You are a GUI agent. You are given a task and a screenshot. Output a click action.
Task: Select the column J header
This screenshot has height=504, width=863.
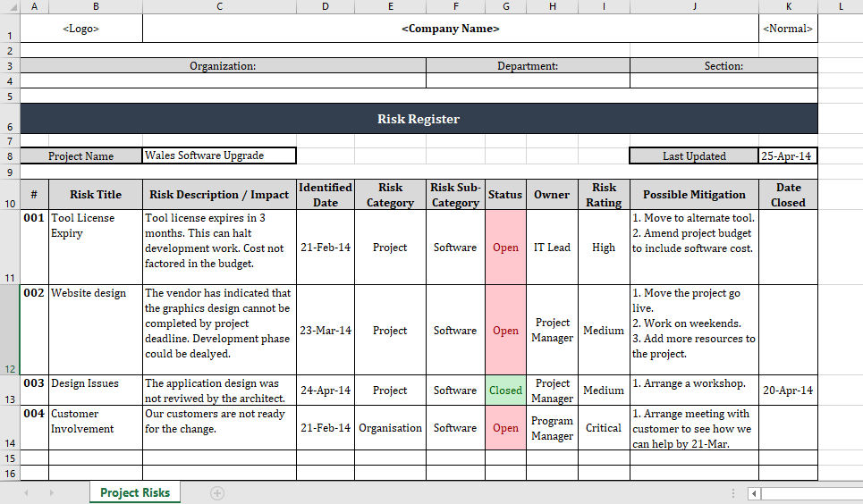point(694,6)
